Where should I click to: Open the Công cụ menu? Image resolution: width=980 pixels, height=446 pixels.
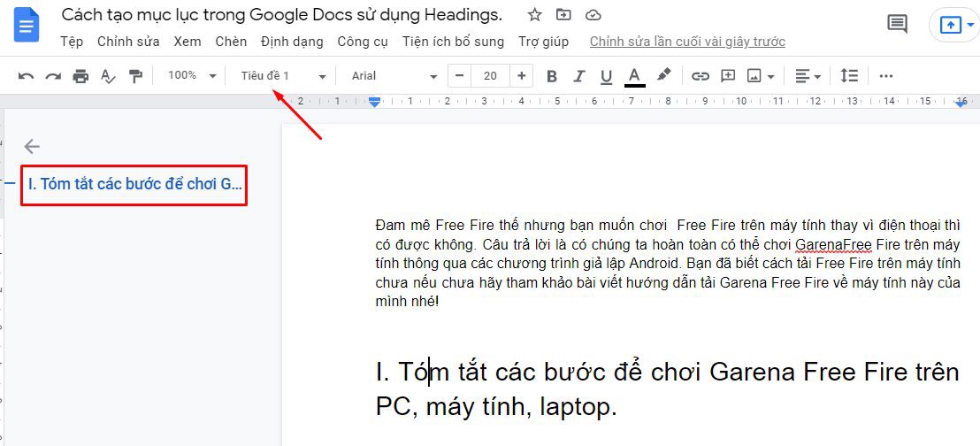363,42
